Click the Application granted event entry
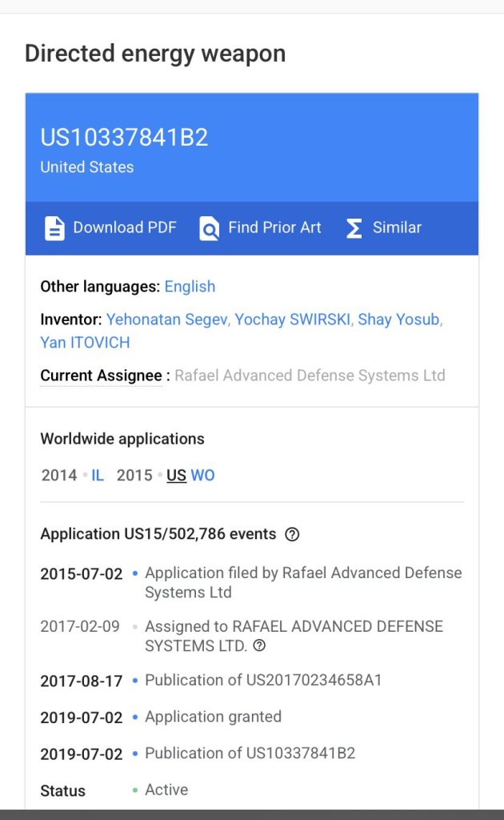 (x=213, y=717)
